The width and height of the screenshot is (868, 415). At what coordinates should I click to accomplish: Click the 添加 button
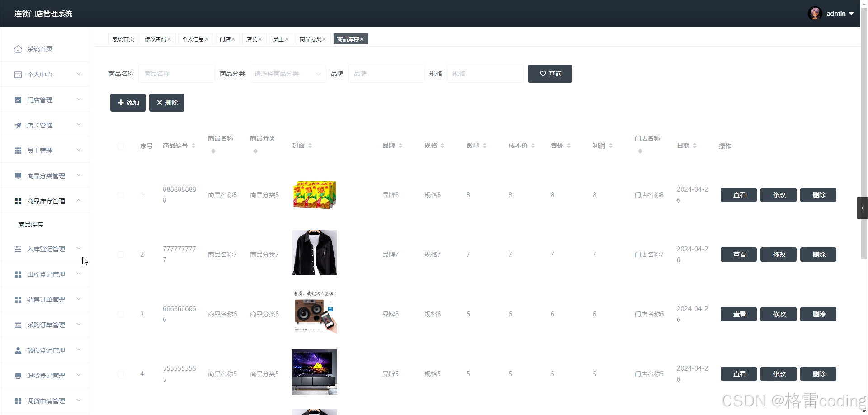(127, 102)
